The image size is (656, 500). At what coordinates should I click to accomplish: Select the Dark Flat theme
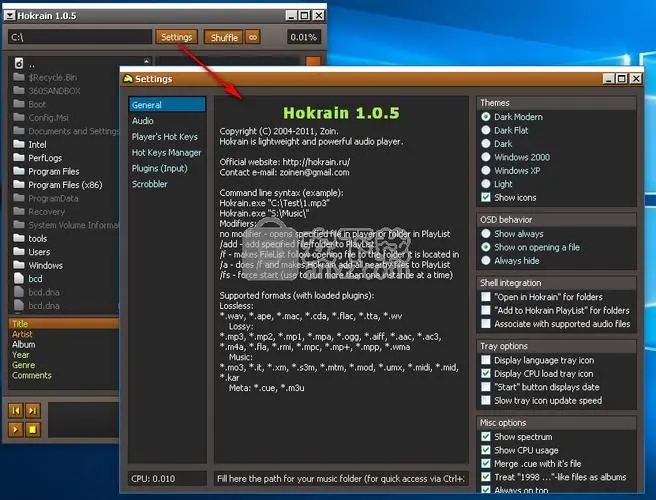pos(505,130)
